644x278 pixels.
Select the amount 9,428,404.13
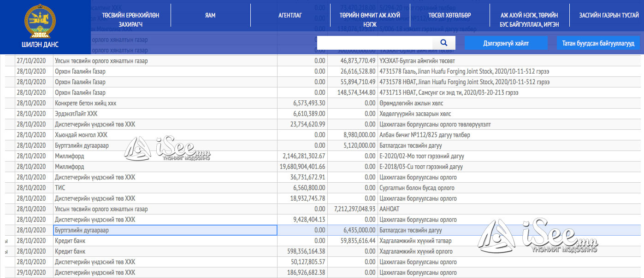point(302,220)
